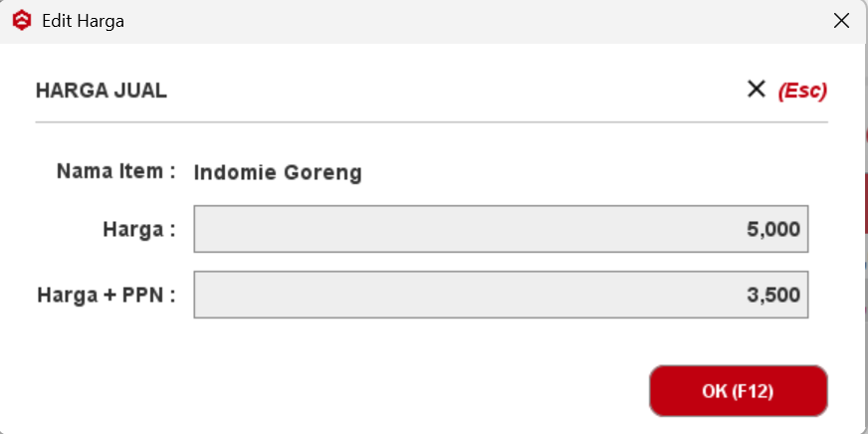Click the empty title bar area
Viewport: 868px width, 434px height.
(x=448, y=21)
